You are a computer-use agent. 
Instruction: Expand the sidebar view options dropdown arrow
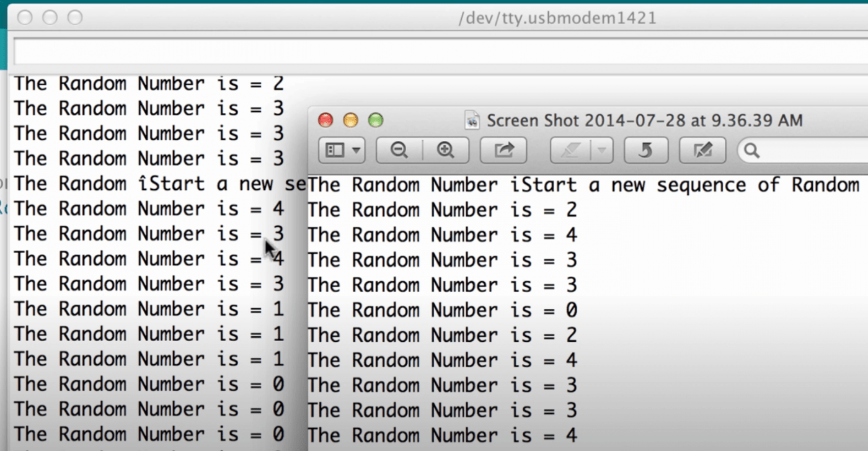coord(355,150)
